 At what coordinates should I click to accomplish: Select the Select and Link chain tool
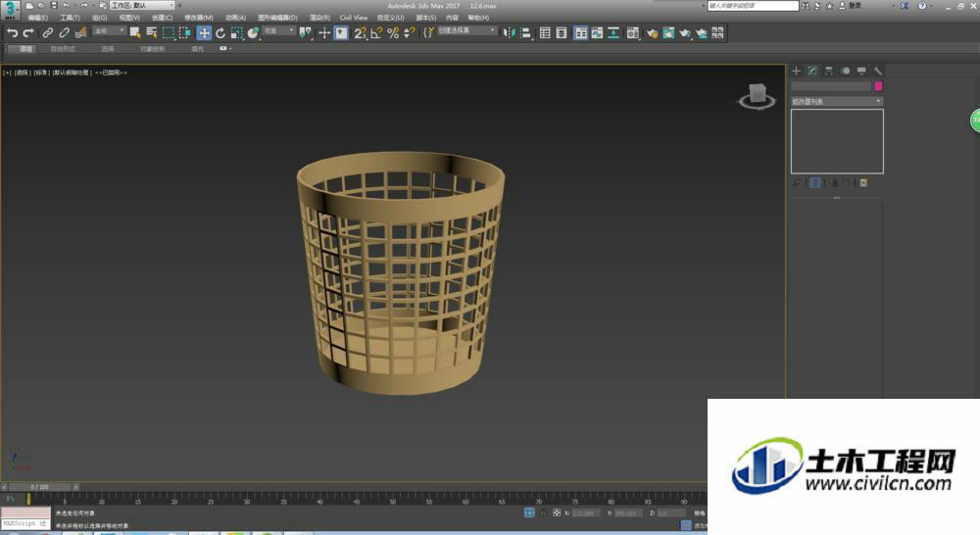click(47, 33)
